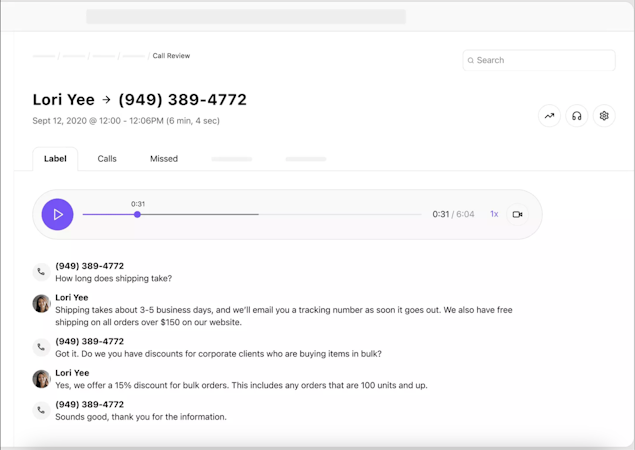The height and width of the screenshot is (450, 635).
Task: Play the call recording
Action: click(58, 214)
